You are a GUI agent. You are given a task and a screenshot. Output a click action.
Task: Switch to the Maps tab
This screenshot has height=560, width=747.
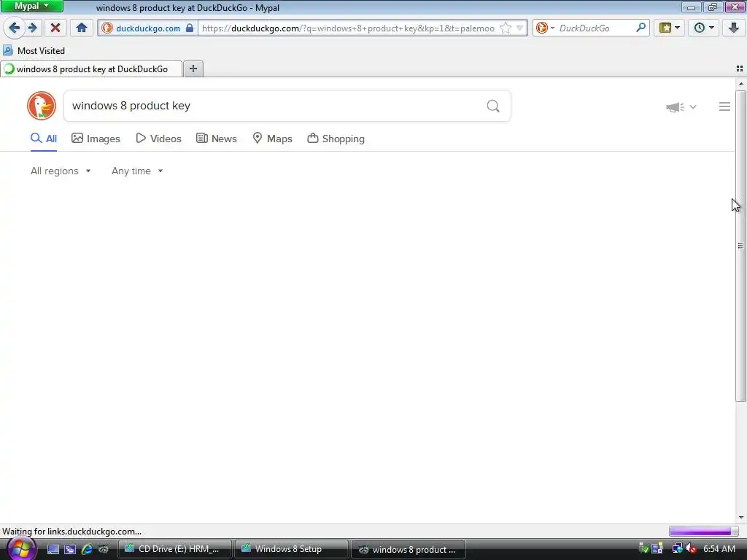(x=272, y=139)
